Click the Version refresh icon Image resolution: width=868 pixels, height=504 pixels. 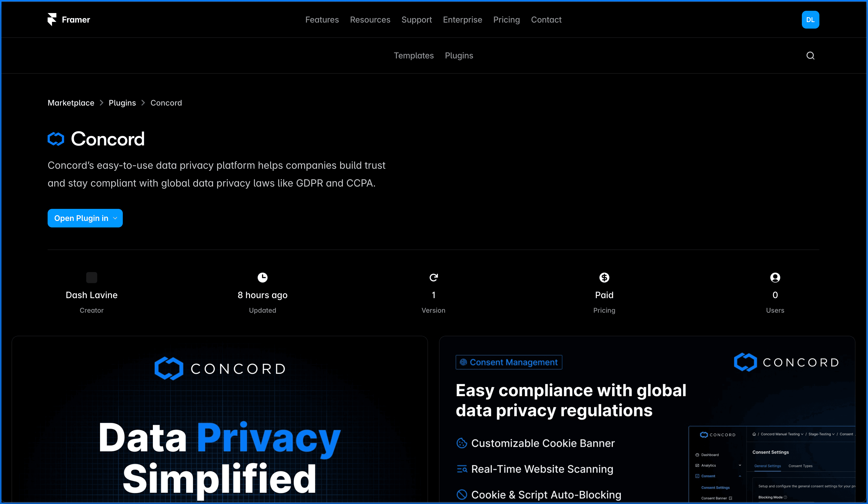tap(433, 278)
